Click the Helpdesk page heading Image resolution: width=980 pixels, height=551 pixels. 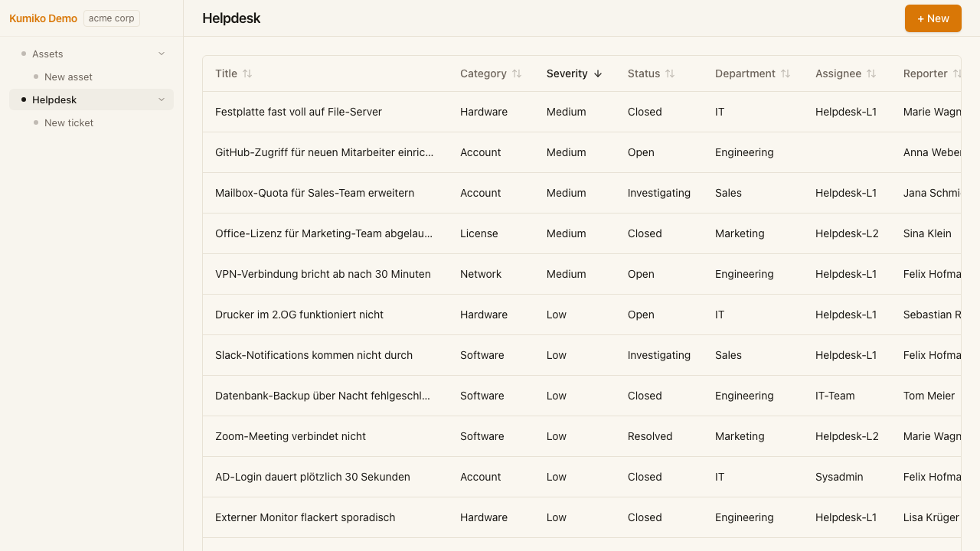231,18
